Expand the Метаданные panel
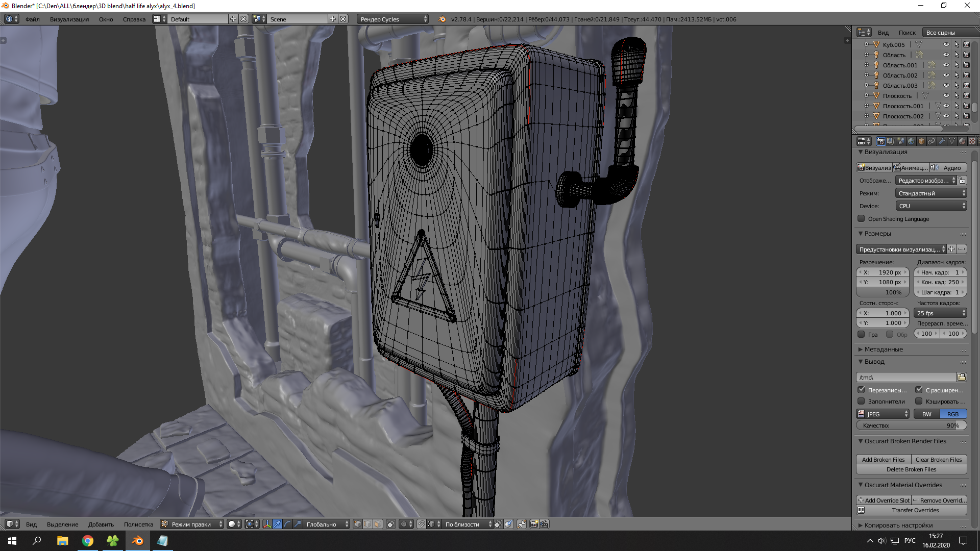Image resolution: width=980 pixels, height=551 pixels. [883, 349]
